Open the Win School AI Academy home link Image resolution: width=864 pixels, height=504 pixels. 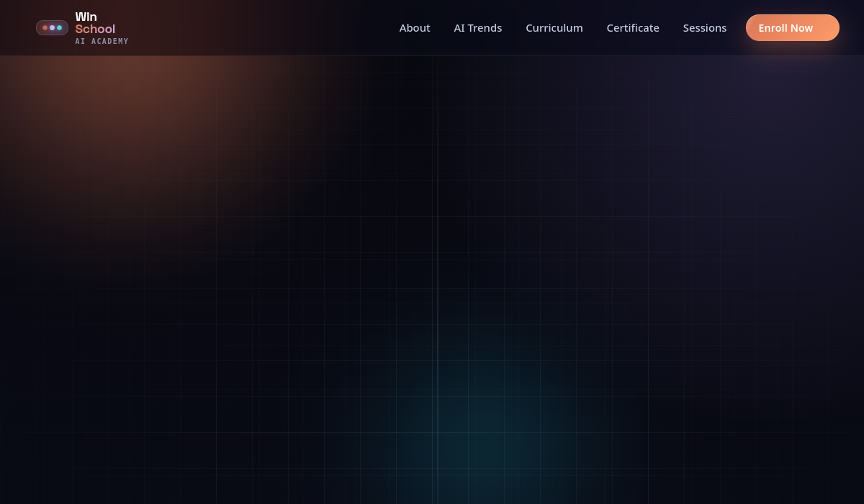click(82, 28)
